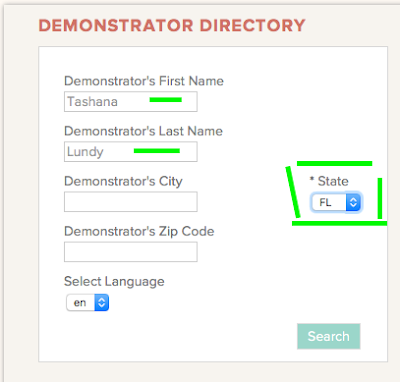Place cursor on the Tashana text
400x382 pixels.
coord(92,102)
